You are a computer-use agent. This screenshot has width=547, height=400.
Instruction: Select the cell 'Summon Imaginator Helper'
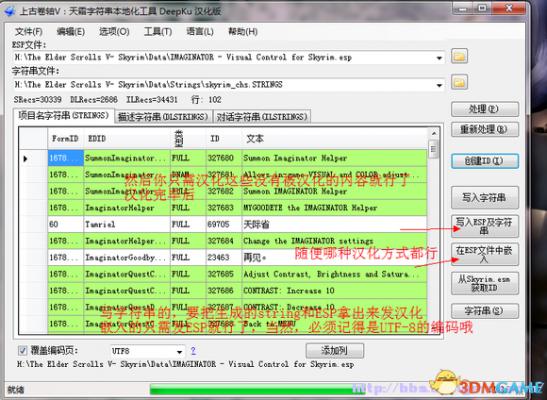(x=334, y=158)
